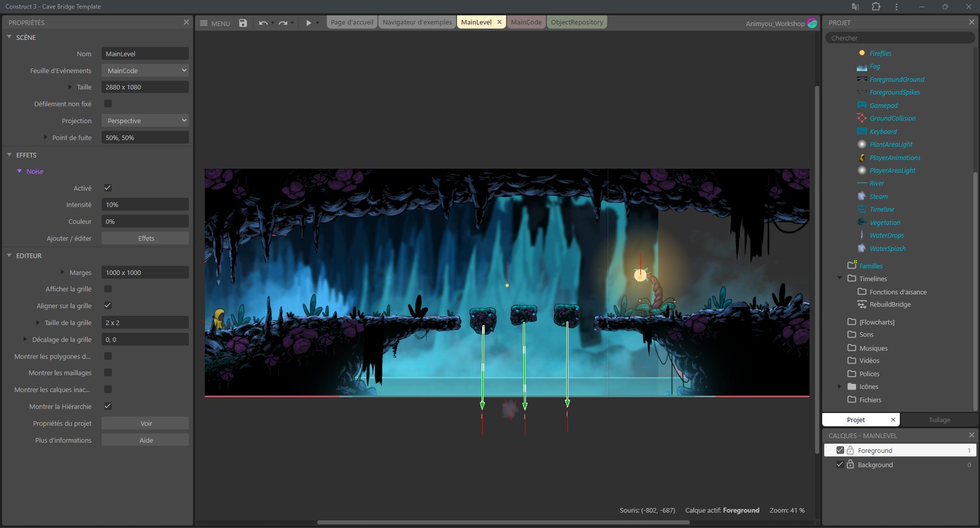Switch to the MainCode tab
The height and width of the screenshot is (528, 980).
click(x=526, y=22)
